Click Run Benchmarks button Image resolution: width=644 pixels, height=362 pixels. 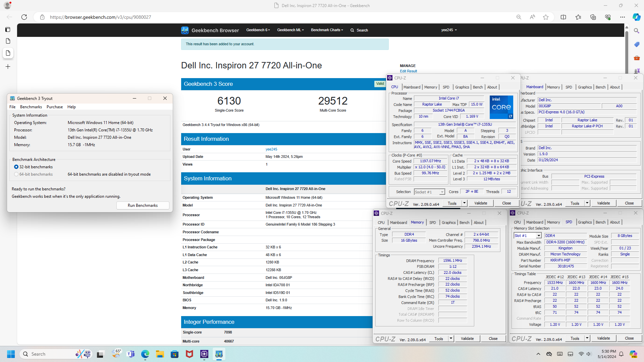click(x=143, y=205)
